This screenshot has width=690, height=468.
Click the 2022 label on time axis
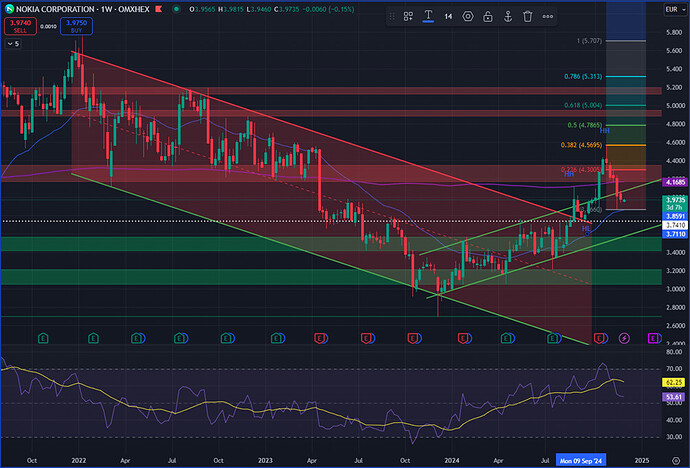(x=79, y=461)
